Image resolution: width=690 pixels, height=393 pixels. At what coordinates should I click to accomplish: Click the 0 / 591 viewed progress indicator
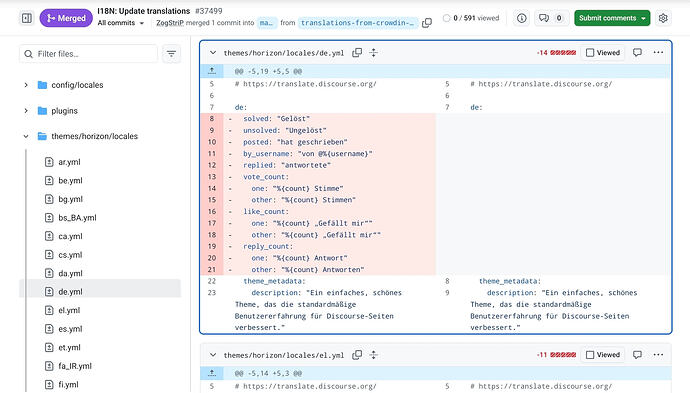(471, 18)
